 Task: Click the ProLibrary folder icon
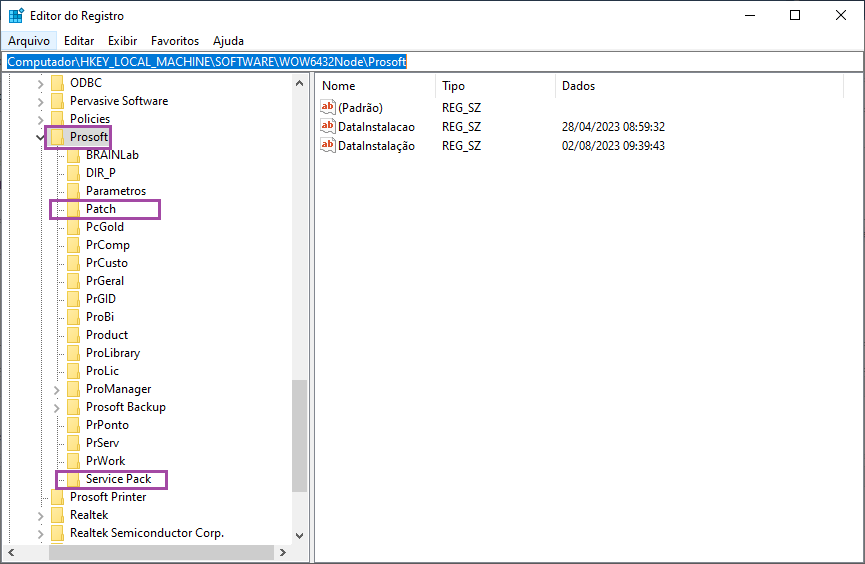point(73,353)
